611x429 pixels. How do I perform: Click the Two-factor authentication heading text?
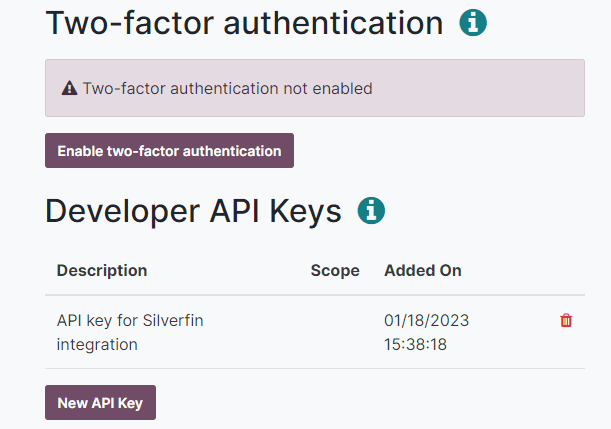(x=244, y=23)
